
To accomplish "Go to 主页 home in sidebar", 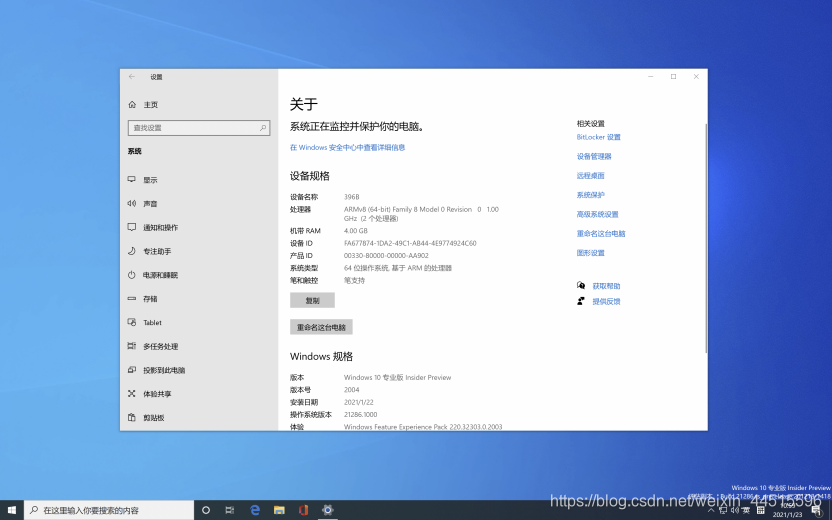I will (151, 105).
